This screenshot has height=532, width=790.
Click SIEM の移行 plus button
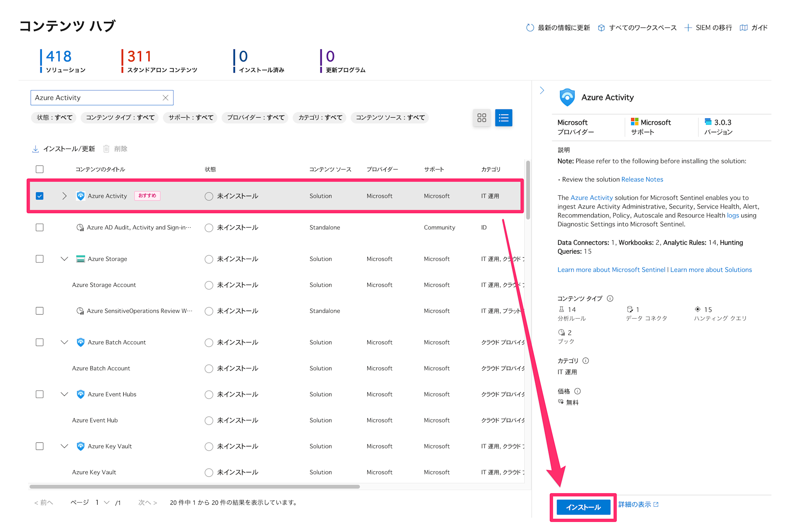click(x=688, y=28)
